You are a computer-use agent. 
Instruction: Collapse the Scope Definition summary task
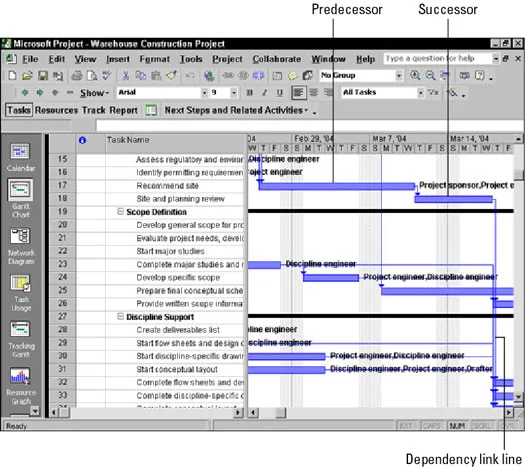pyautogui.click(x=121, y=211)
